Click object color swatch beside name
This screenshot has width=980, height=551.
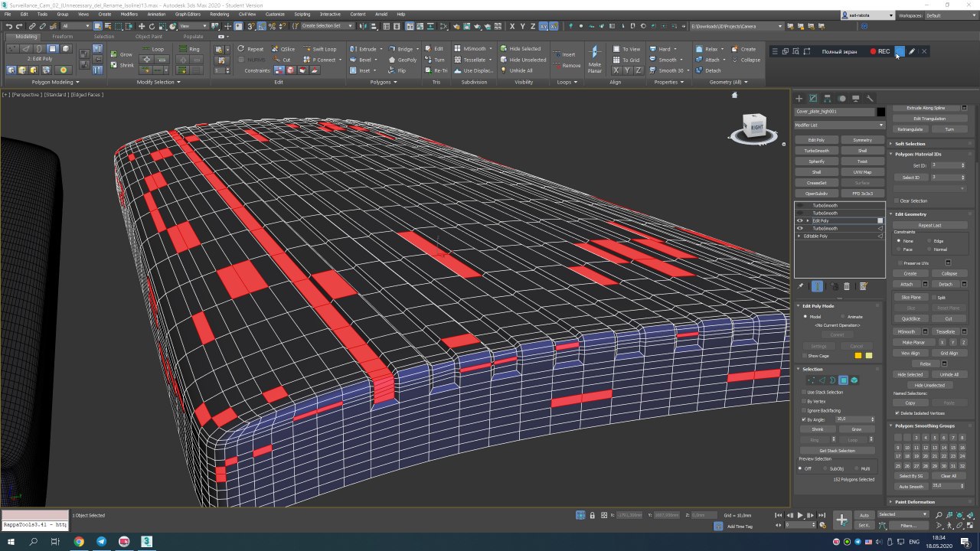(880, 112)
